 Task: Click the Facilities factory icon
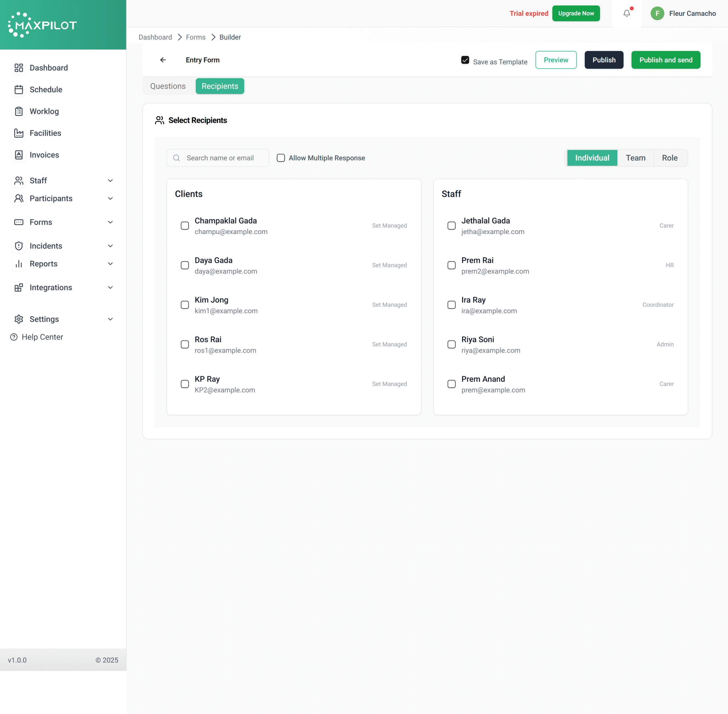tap(19, 133)
